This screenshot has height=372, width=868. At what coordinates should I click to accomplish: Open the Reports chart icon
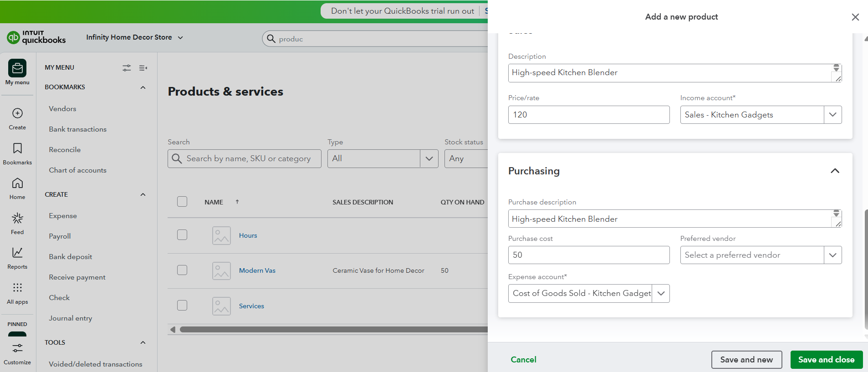(x=17, y=253)
